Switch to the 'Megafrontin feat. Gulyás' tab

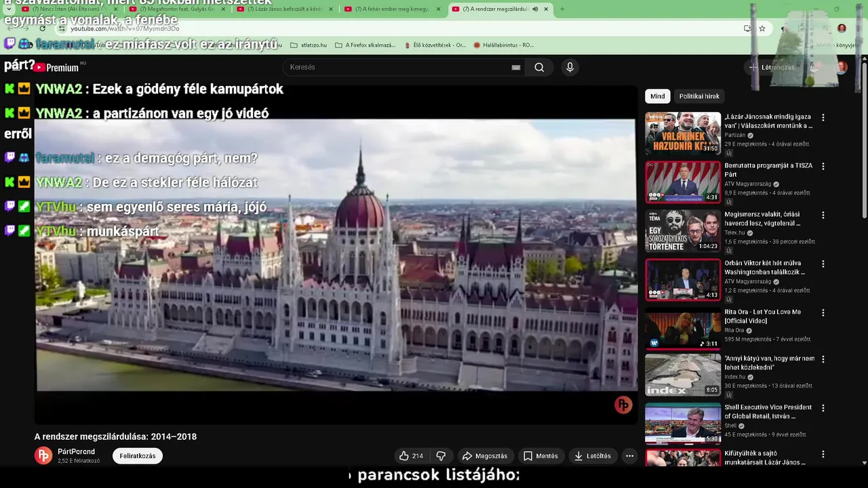pyautogui.click(x=178, y=9)
